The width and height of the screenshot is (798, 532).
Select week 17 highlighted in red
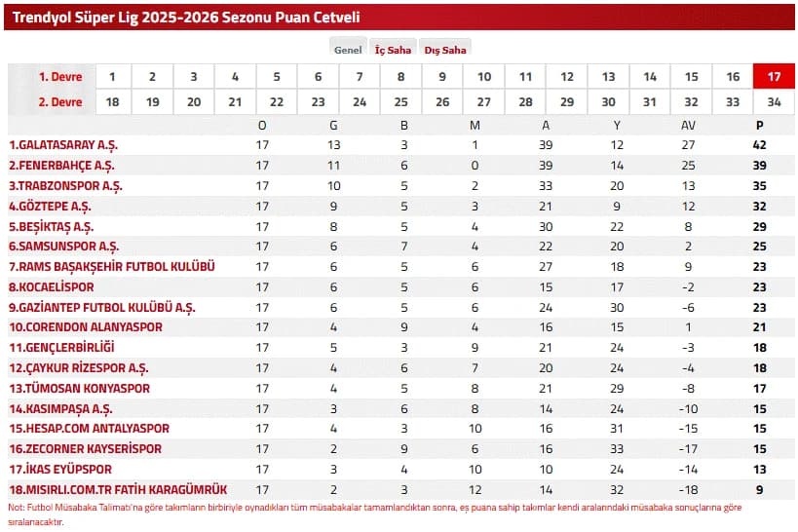pyautogui.click(x=774, y=77)
